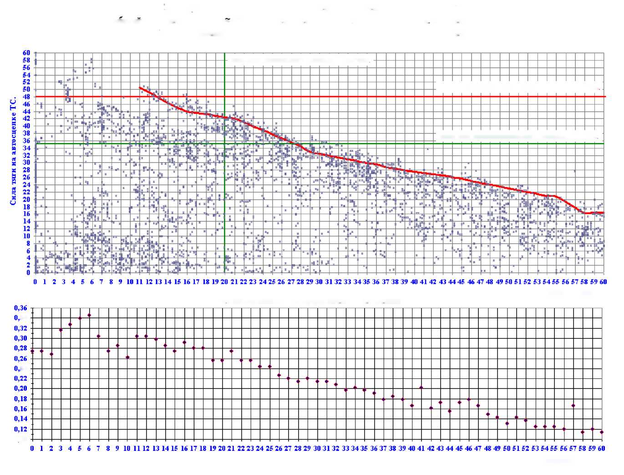
Task: Click the 0,14 label on the lower chart
Action: (21, 419)
